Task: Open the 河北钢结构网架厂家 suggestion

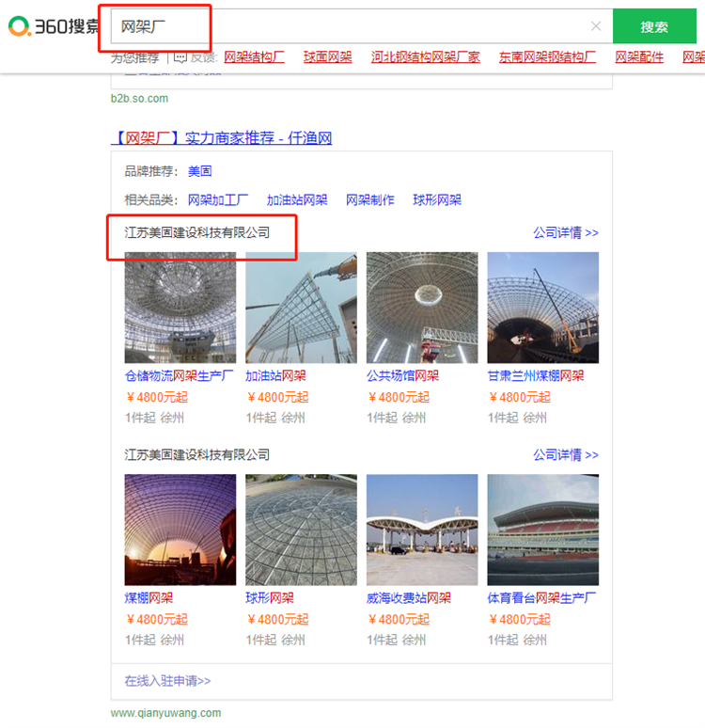Action: (x=425, y=57)
